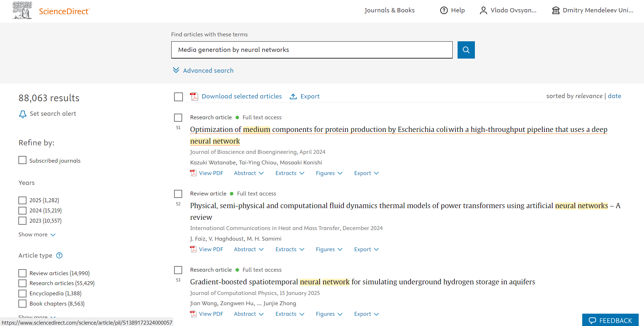Image resolution: width=644 pixels, height=326 pixels.
Task: Expand Figures for article 51
Action: [x=329, y=173]
